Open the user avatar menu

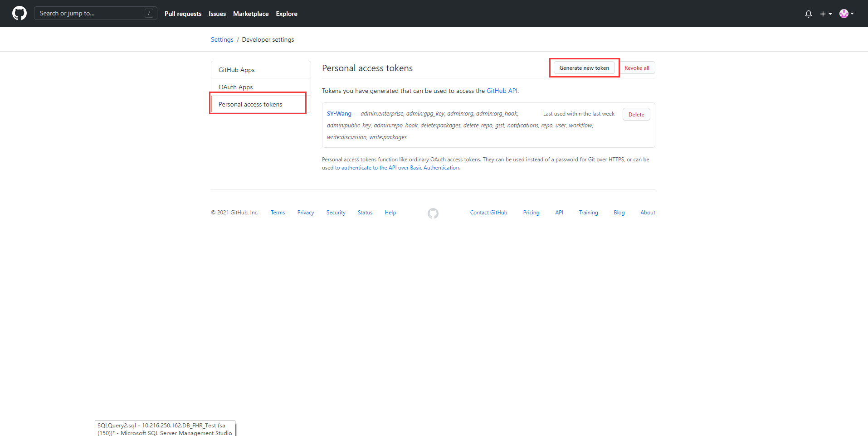pyautogui.click(x=846, y=14)
